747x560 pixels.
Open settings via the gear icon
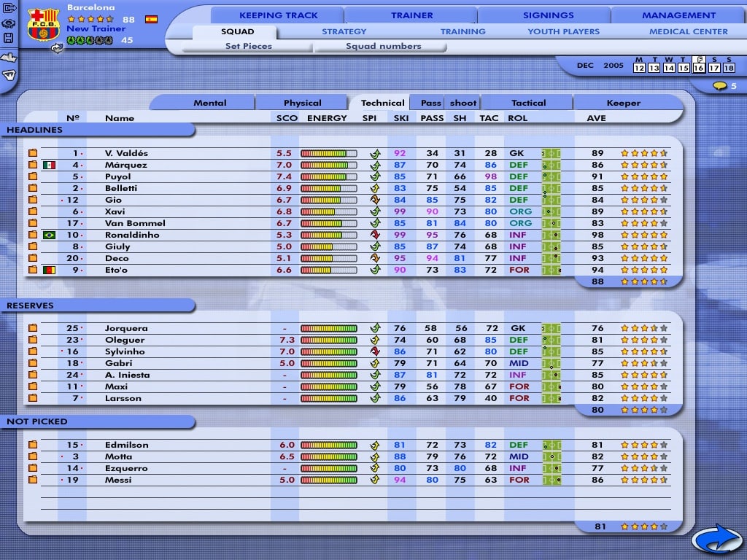[x=9, y=23]
